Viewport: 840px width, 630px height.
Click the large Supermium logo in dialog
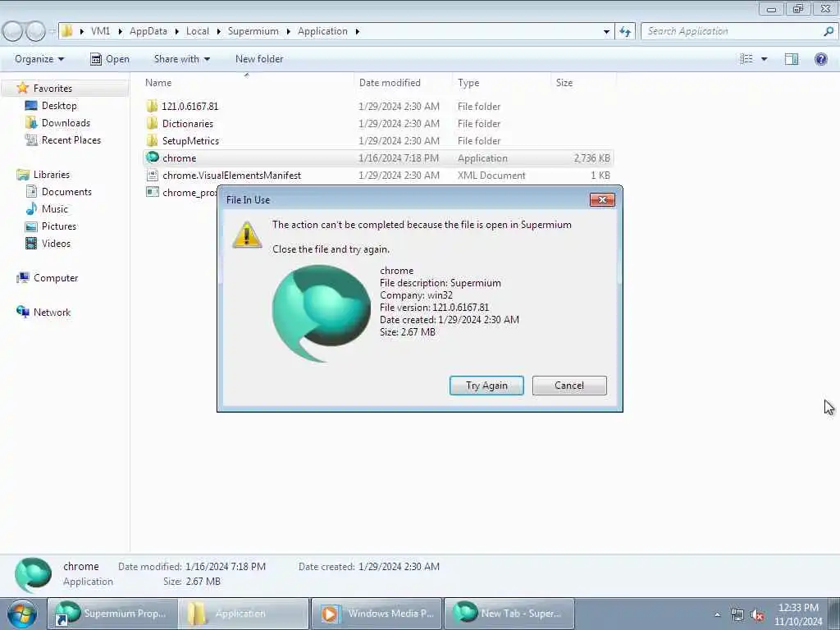point(321,313)
